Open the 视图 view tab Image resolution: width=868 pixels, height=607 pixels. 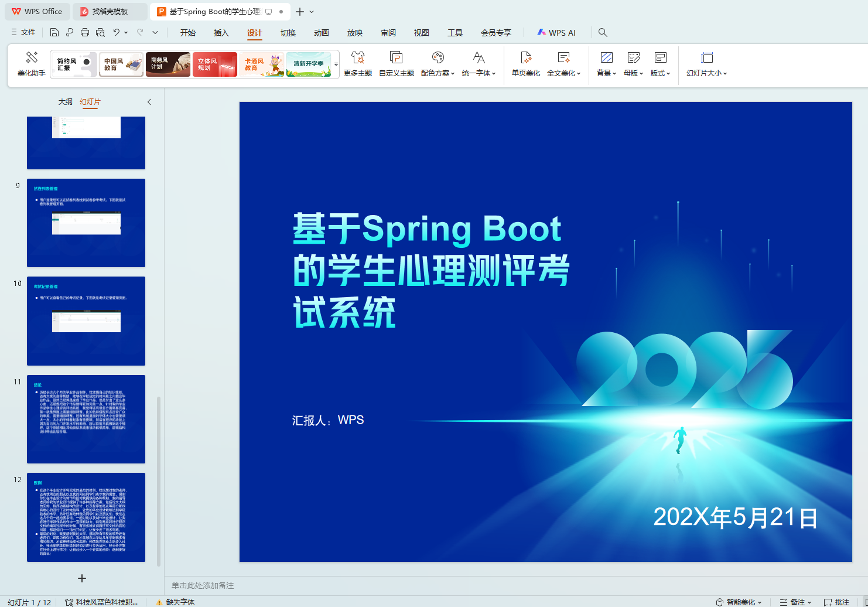(x=422, y=33)
